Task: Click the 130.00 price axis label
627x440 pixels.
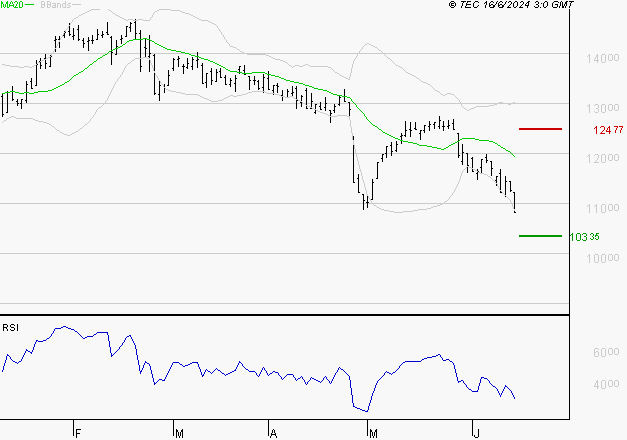Action: coord(603,108)
